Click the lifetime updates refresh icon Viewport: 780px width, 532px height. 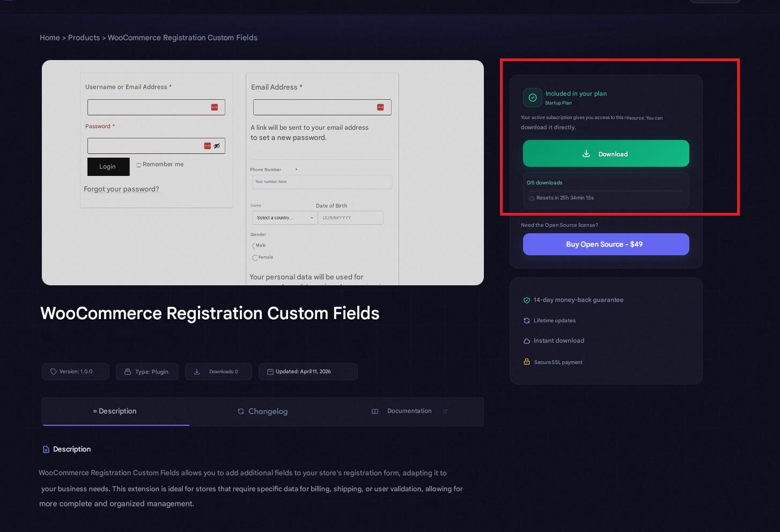527,321
